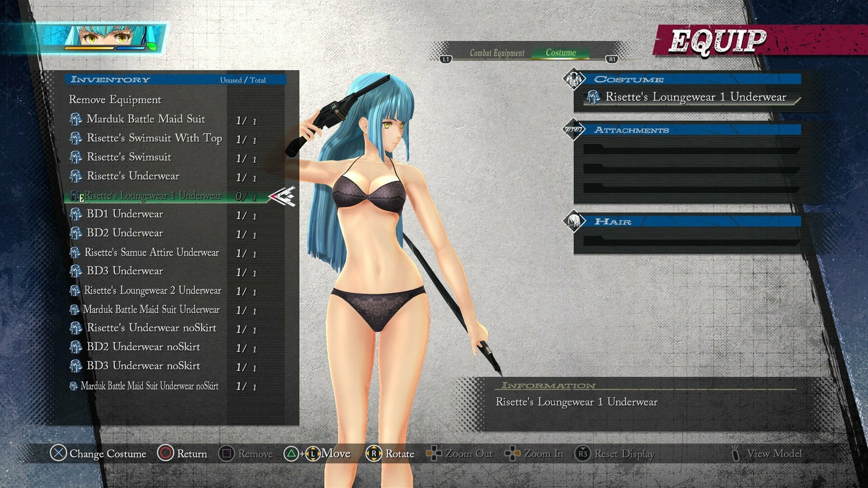Click the blue gauge bar under portrait

click(131, 47)
